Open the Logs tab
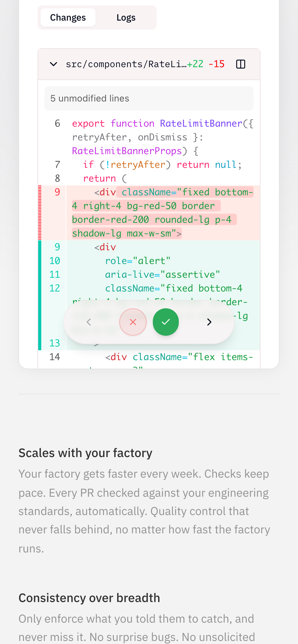This screenshot has height=644, width=298. [126, 18]
